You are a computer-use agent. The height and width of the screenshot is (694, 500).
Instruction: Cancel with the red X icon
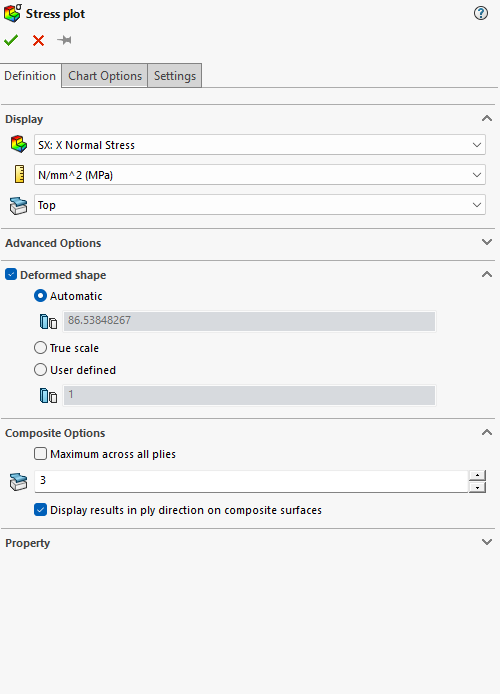coord(38,40)
